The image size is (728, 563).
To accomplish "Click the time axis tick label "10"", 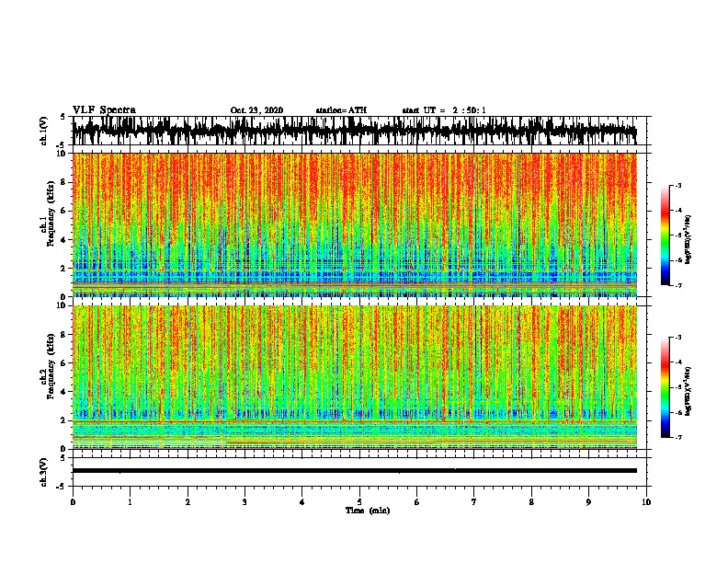I will 646,502.
